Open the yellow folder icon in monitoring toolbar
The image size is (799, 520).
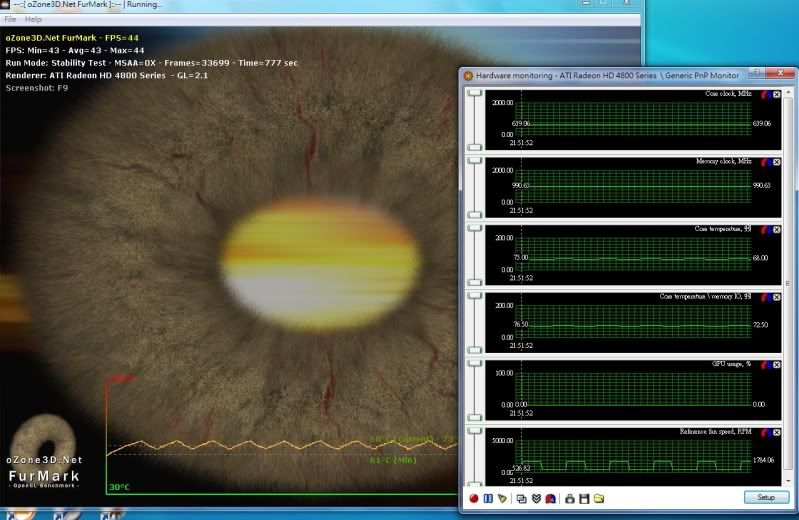click(x=599, y=498)
